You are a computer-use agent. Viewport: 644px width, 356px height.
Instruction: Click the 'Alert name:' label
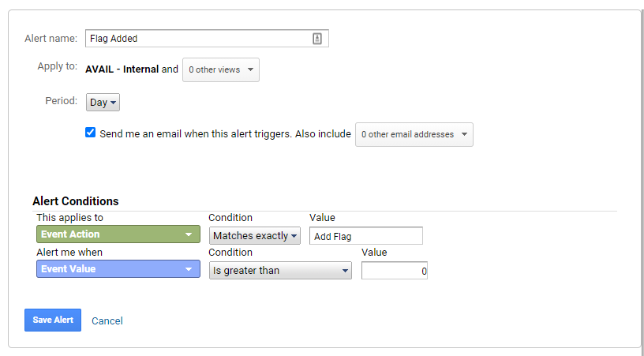pyautogui.click(x=51, y=39)
